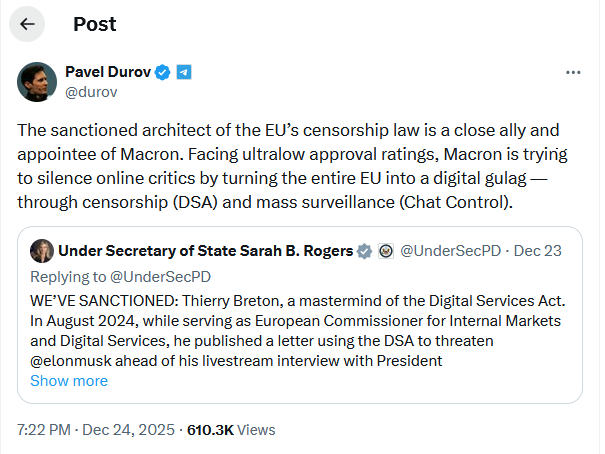
Task: Open the three-dot more options menu
Action: (x=573, y=73)
